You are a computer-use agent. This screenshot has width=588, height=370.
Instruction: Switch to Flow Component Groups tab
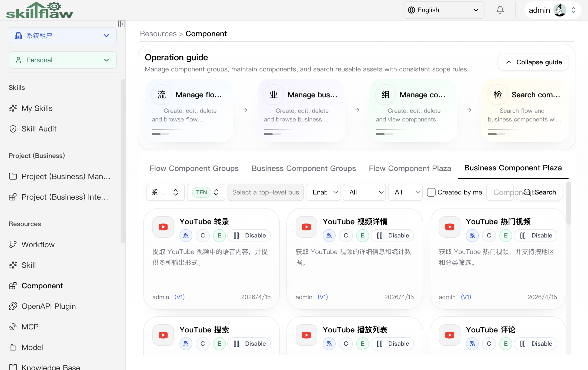pos(194,168)
